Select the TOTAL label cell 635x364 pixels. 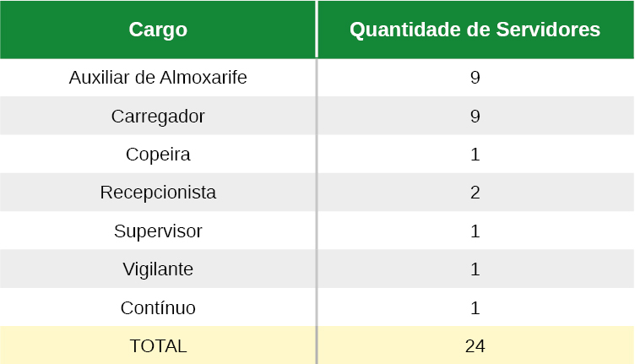158,345
